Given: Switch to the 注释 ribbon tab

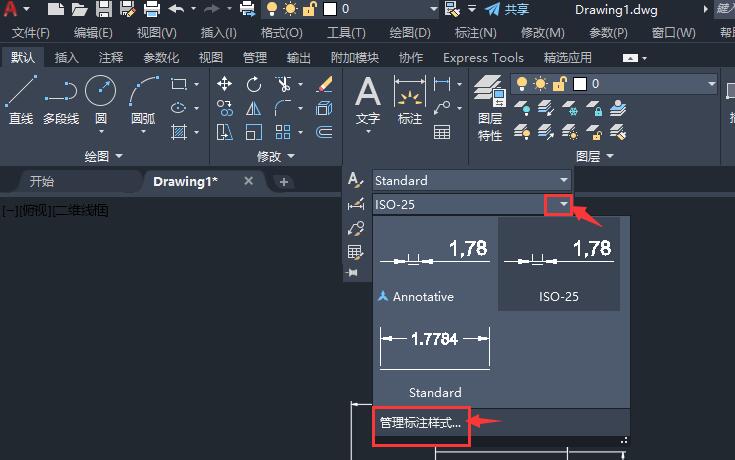Looking at the screenshot, I should click(111, 58).
